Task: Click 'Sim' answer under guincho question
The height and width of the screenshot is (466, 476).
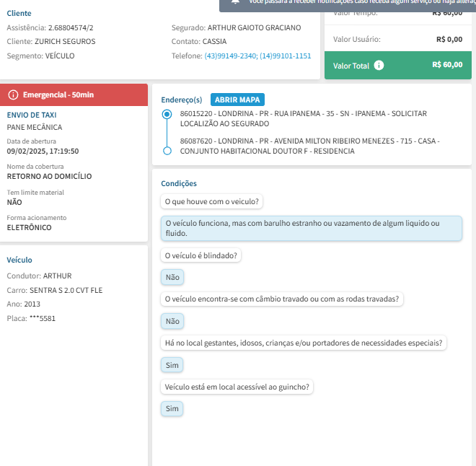Action: click(x=172, y=408)
